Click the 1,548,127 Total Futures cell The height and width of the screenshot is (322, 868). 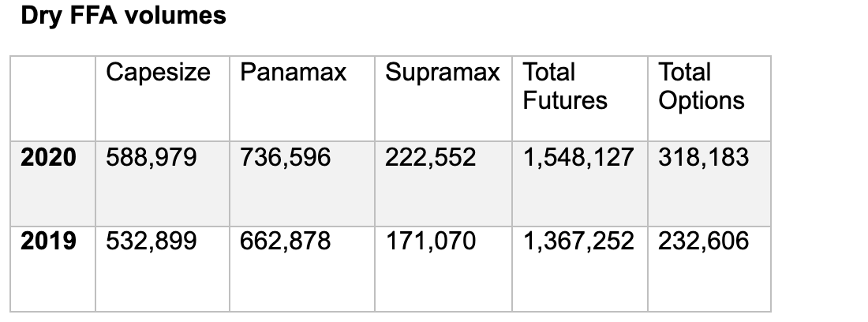(578, 157)
